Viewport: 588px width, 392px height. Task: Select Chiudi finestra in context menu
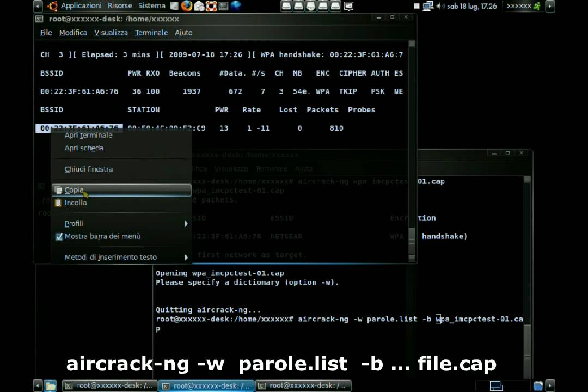coord(121,169)
